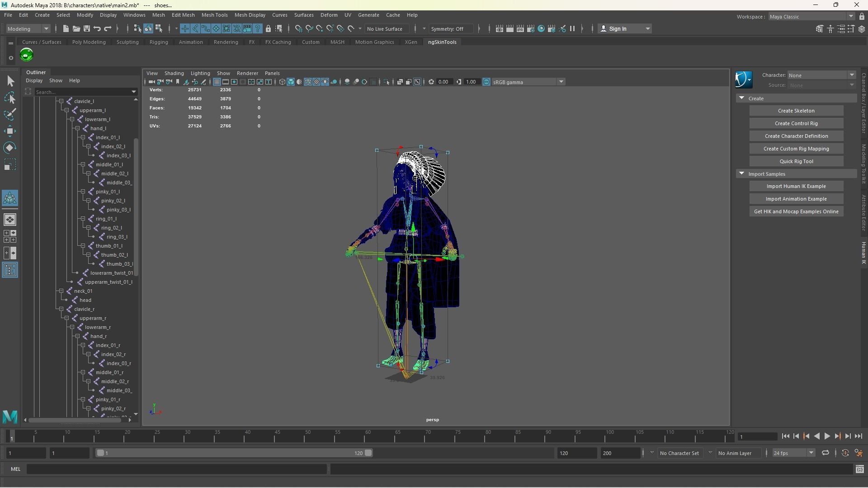The height and width of the screenshot is (488, 868).
Task: Click Import Human IK Example
Action: click(796, 186)
